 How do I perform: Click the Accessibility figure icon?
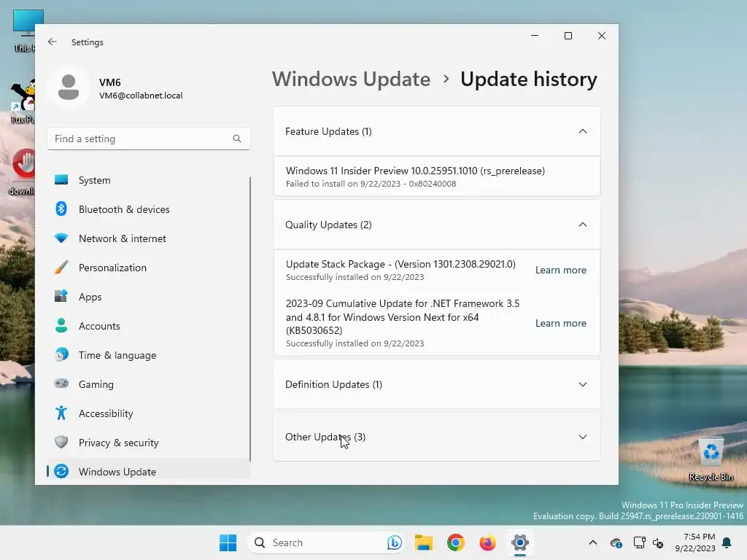(61, 413)
